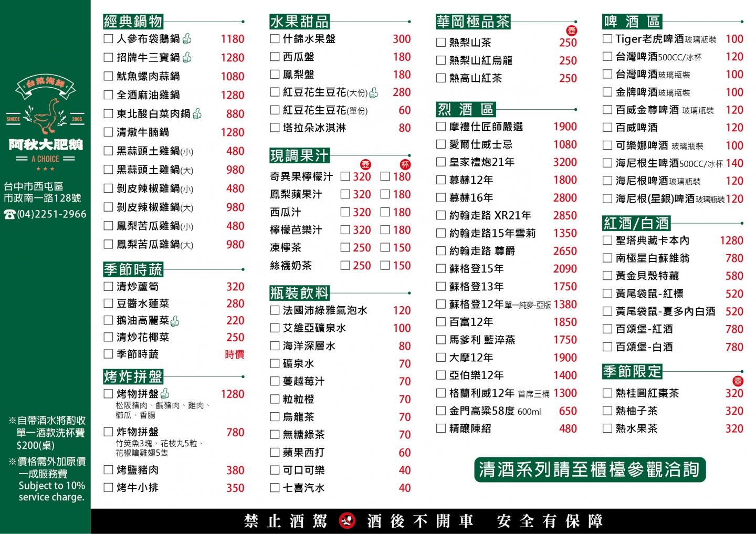This screenshot has width=756, height=534.
Task: Click the 啤酒區 section header
Action: [632, 22]
